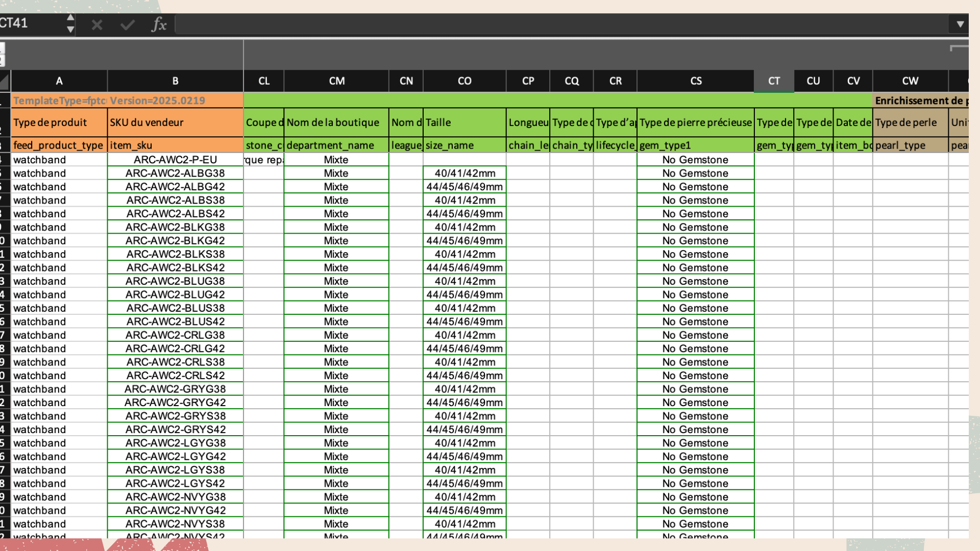Click the name box down arrow
Viewport: 980px width, 551px height.
(x=70, y=30)
